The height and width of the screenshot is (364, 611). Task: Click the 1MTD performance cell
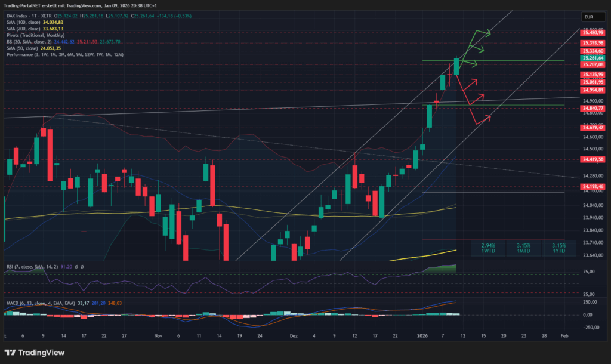tap(523, 248)
